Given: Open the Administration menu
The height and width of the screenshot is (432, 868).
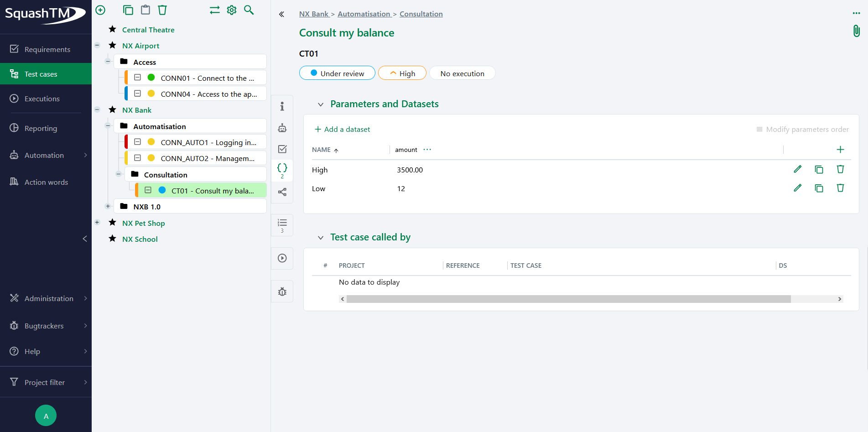Looking at the screenshot, I should [46, 298].
